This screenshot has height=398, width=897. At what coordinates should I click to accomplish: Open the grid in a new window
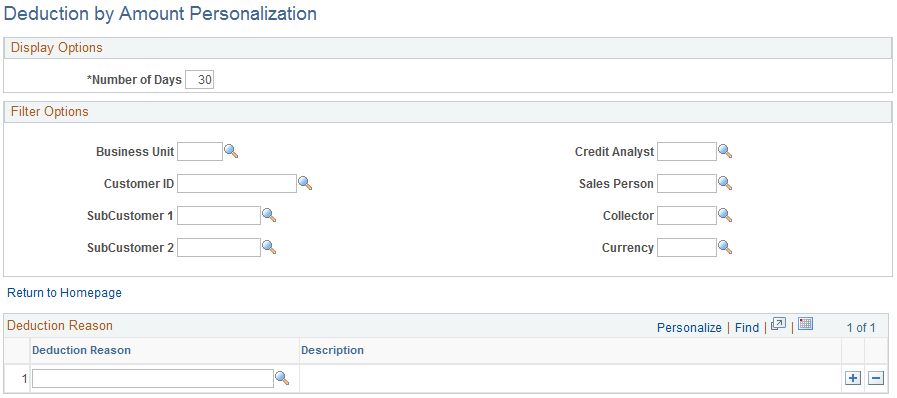pyautogui.click(x=778, y=324)
